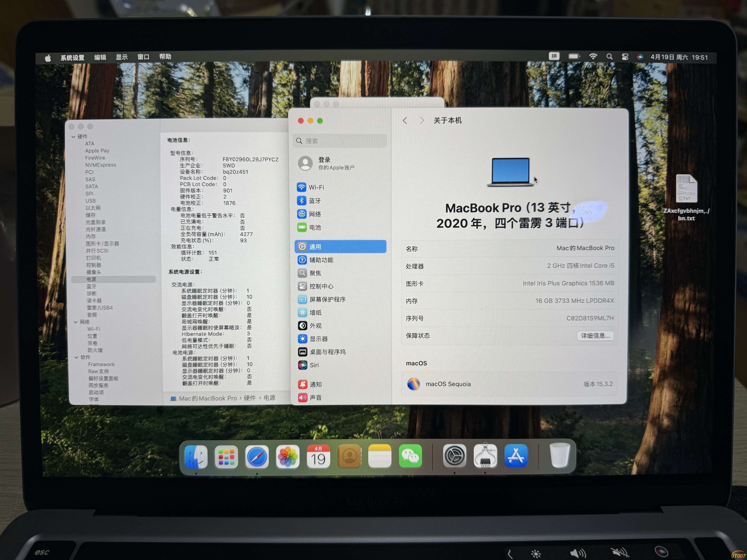Image resolution: width=747 pixels, height=560 pixels.
Task: Activate Siri from menu bar
Action: click(x=640, y=57)
